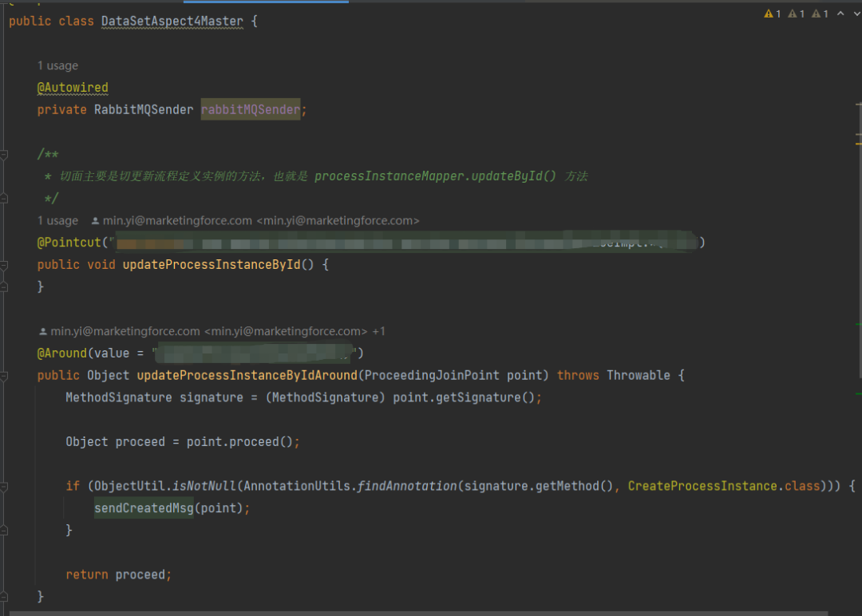Click signature.getMethod() call
This screenshot has height=616, width=862.
click(538, 486)
